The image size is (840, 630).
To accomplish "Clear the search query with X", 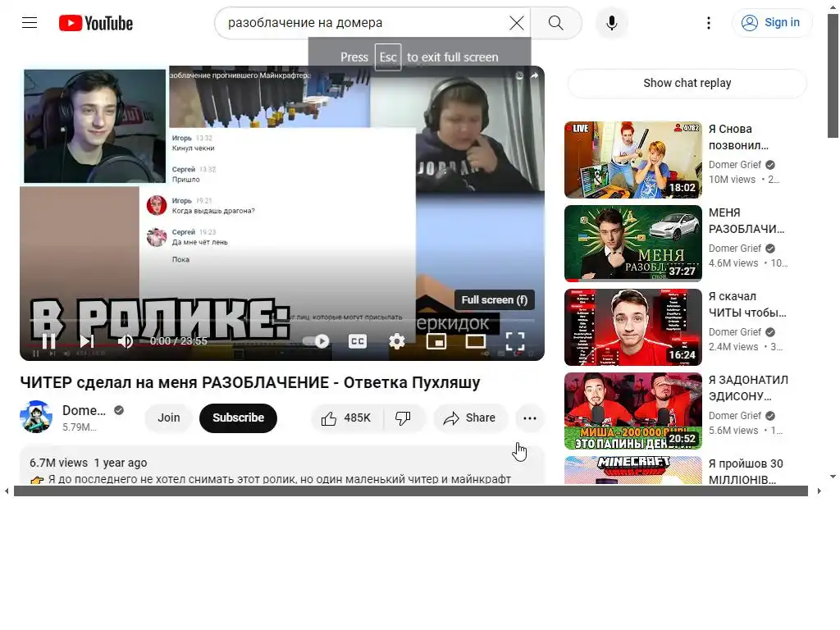I will pyautogui.click(x=517, y=22).
